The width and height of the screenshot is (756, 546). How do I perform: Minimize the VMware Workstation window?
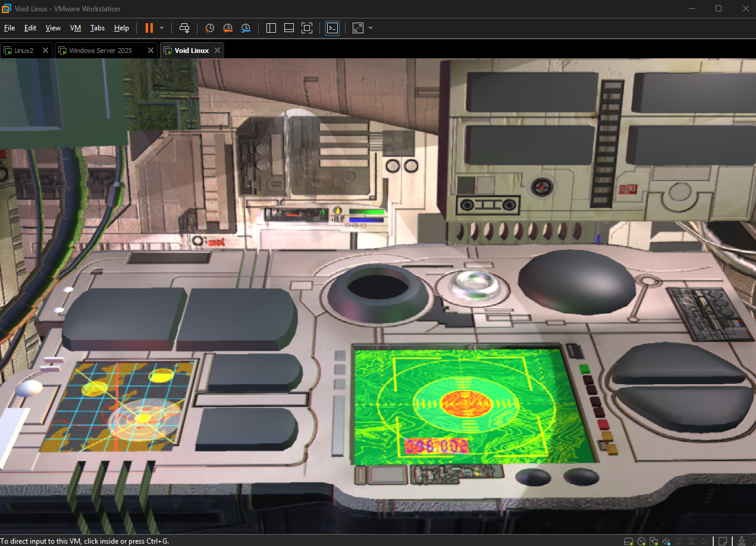click(x=692, y=8)
